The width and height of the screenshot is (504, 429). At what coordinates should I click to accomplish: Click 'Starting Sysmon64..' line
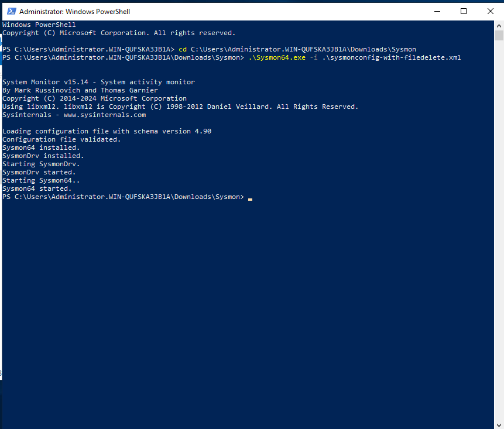click(41, 180)
